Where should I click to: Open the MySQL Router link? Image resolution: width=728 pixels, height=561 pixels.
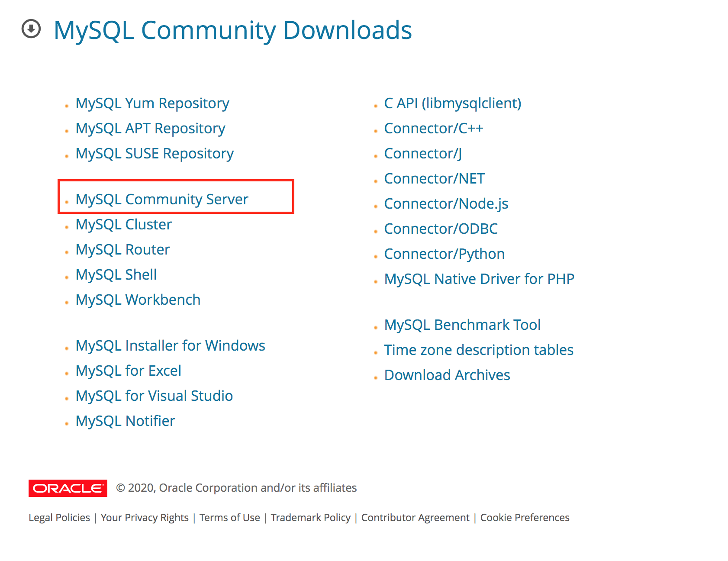click(x=123, y=250)
